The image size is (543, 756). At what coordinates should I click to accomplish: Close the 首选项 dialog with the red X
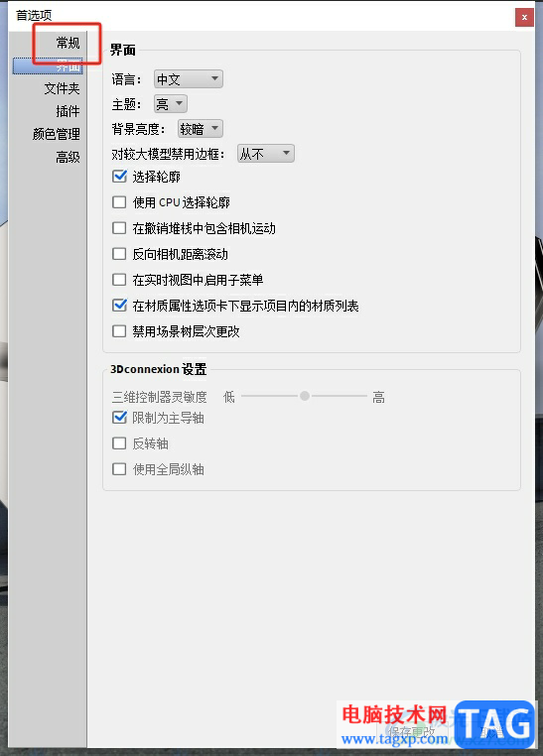[x=524, y=17]
